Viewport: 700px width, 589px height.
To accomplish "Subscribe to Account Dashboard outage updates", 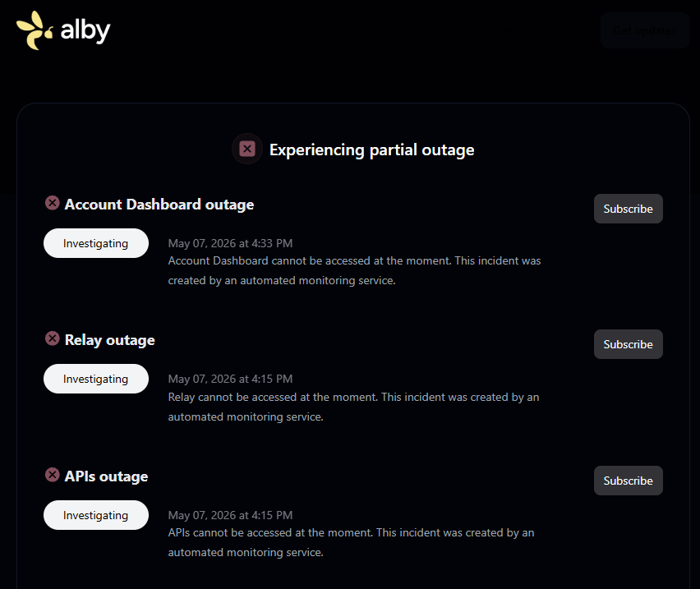I will tap(629, 209).
